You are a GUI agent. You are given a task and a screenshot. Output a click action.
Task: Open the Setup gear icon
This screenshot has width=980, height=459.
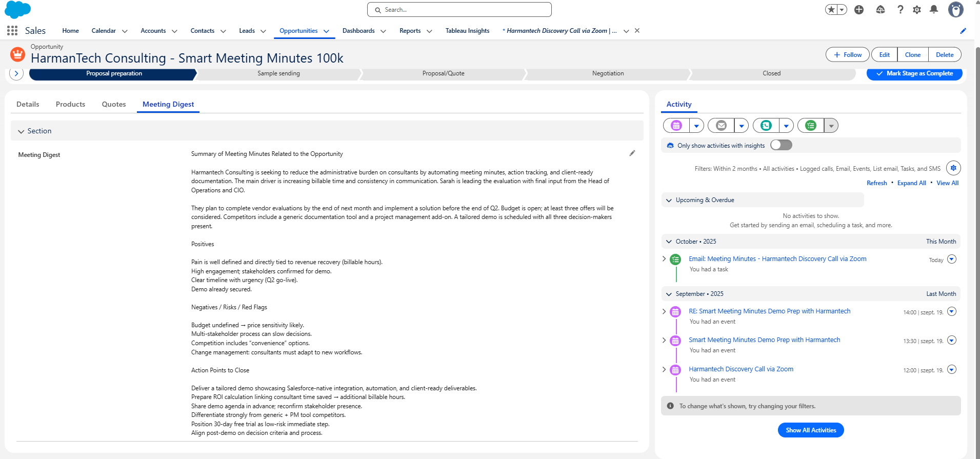click(917, 10)
